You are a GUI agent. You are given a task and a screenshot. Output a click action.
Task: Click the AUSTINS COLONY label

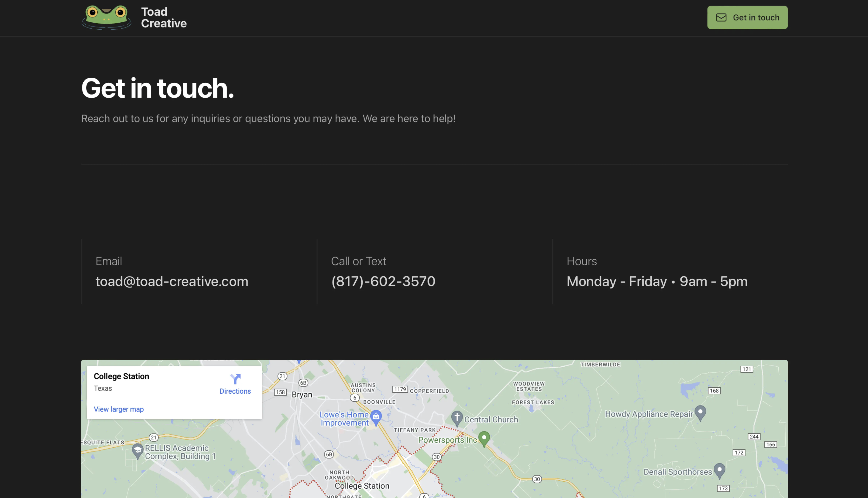tap(363, 388)
